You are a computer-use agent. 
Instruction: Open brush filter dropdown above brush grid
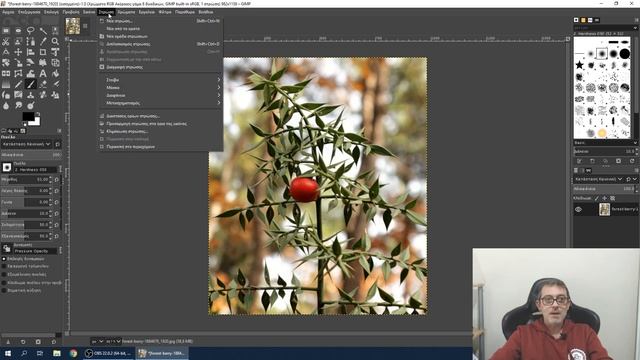pos(605,28)
